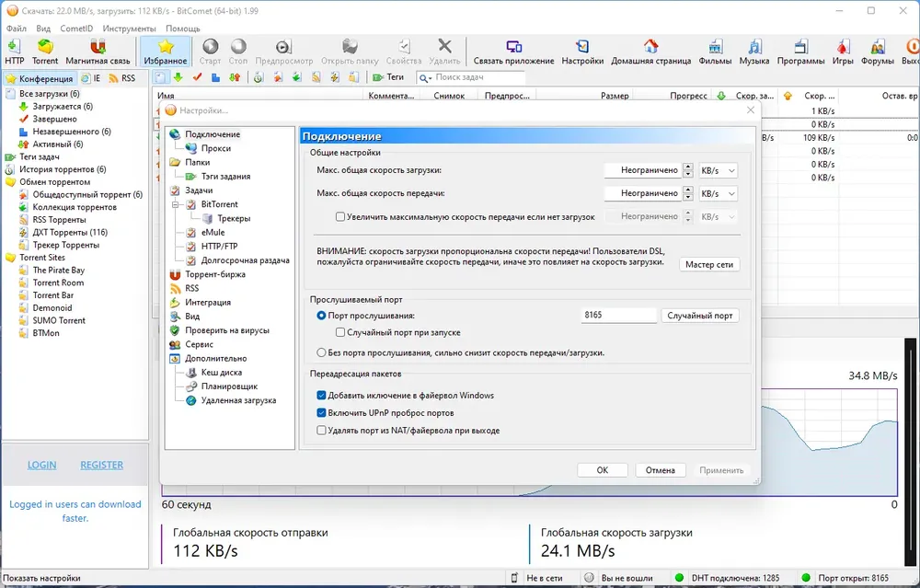
Task: Enable Случайный порт при запуске checkbox
Action: tap(340, 332)
